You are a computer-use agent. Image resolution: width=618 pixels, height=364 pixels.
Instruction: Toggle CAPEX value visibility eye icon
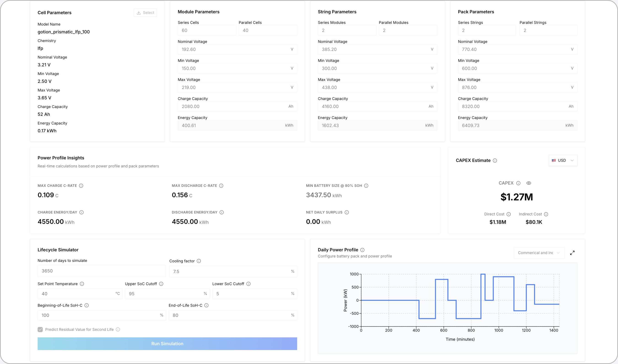(x=529, y=183)
